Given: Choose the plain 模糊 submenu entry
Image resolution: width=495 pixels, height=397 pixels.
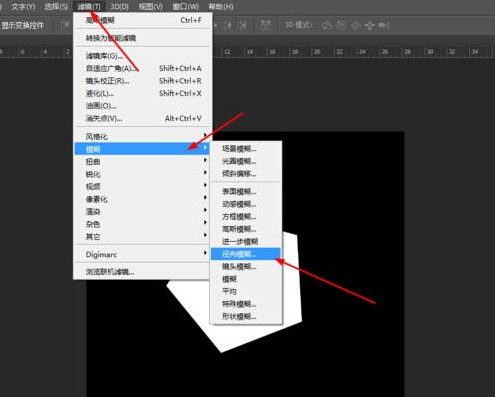Looking at the screenshot, I should 246,279.
